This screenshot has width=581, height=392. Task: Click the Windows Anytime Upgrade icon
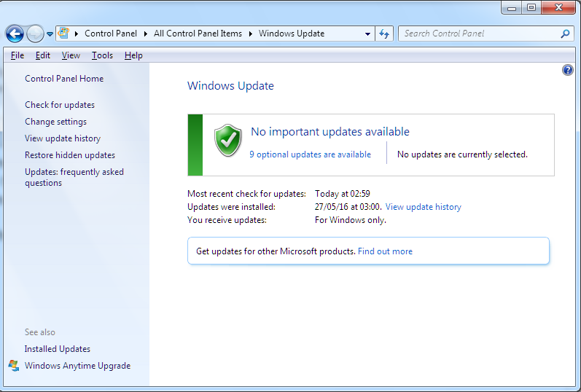pyautogui.click(x=14, y=365)
